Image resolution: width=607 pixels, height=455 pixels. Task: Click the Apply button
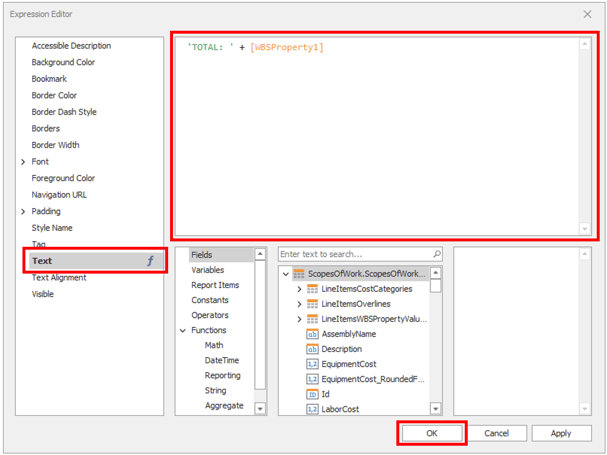pos(561,433)
